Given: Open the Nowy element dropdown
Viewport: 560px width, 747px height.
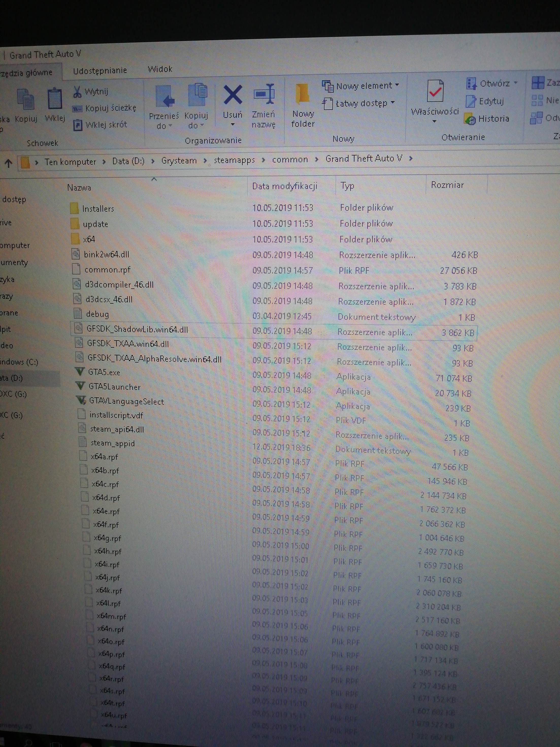Looking at the screenshot, I should [x=361, y=86].
